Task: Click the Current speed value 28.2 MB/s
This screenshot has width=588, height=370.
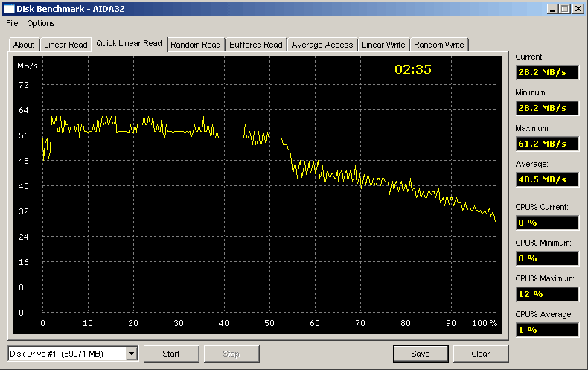Action: coord(547,72)
